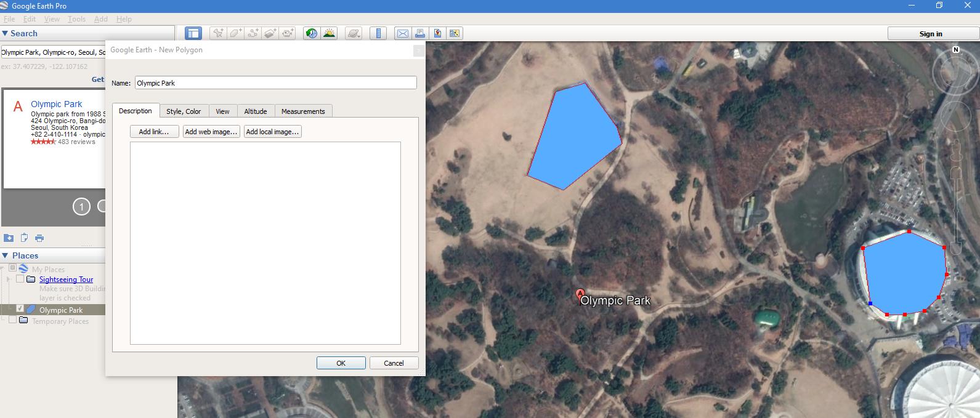
Task: Open the Sightseeing Tour link
Action: (66, 279)
